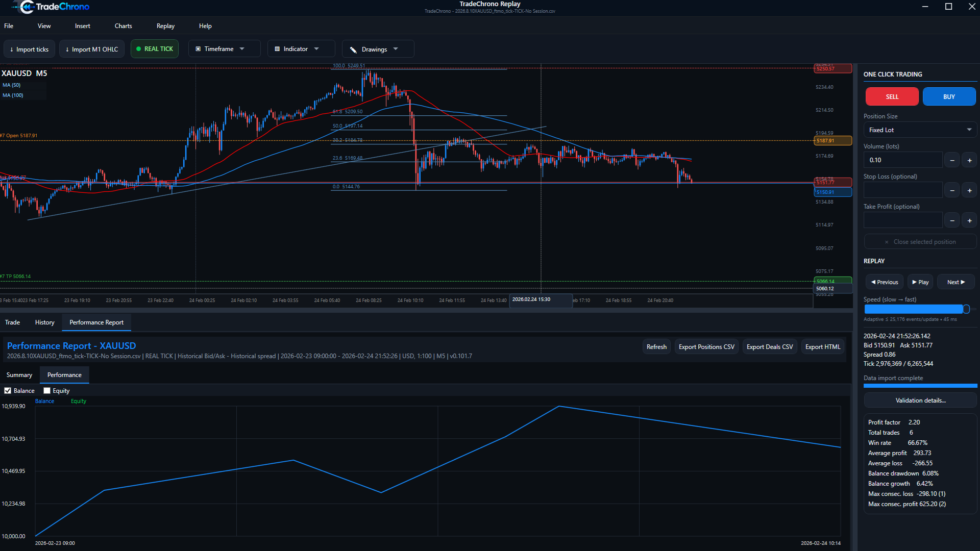Step replay back with Previous button
Image resolution: width=980 pixels, height=551 pixels.
[885, 282]
